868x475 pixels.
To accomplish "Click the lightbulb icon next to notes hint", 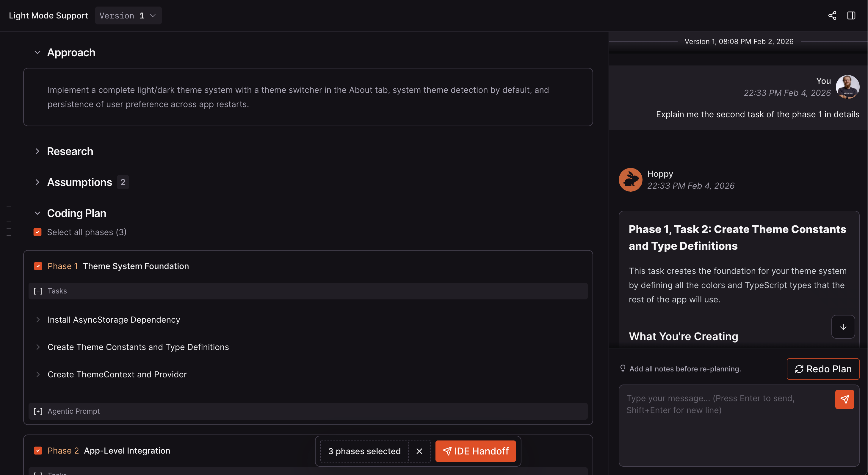I will pos(623,368).
